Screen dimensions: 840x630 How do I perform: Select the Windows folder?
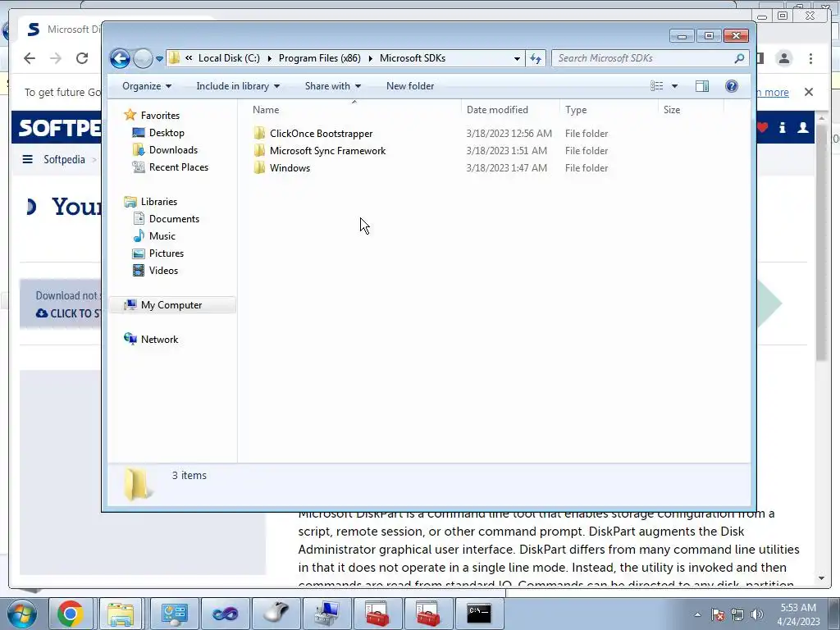pyautogui.click(x=290, y=167)
